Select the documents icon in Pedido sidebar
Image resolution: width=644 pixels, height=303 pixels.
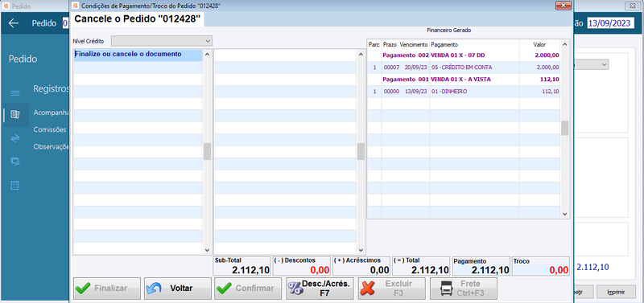(15, 115)
